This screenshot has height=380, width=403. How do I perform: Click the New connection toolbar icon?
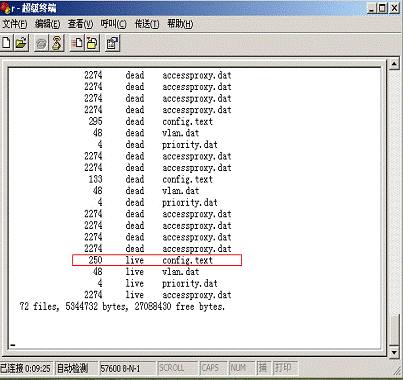pos(6,43)
